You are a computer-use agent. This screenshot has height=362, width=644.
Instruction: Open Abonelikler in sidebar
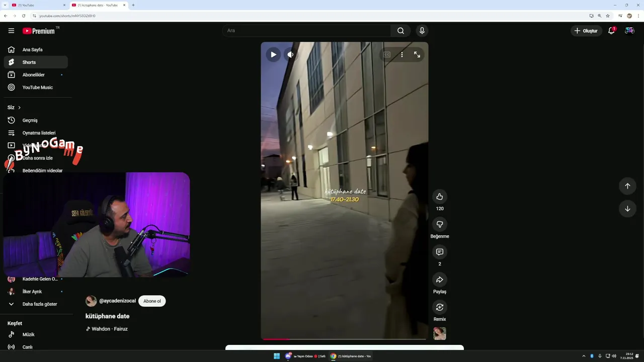click(x=35, y=75)
